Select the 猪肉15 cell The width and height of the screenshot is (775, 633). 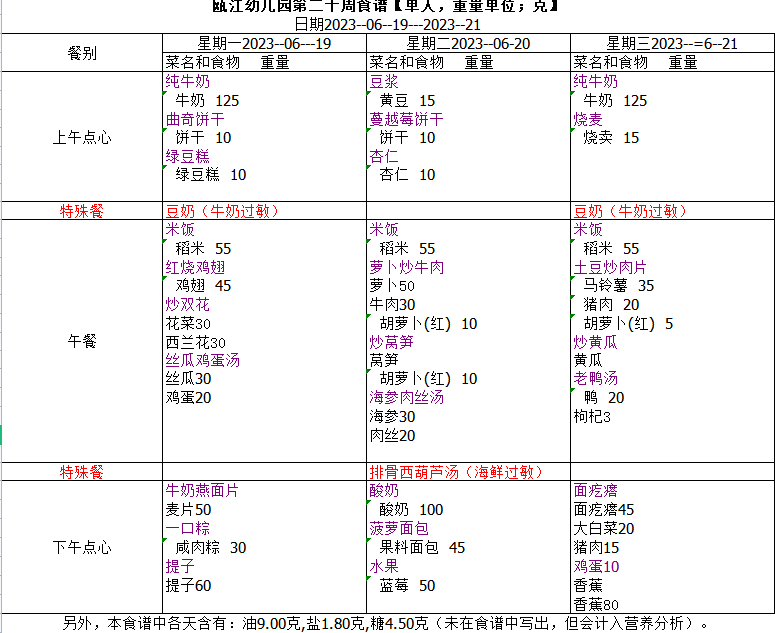click(x=596, y=547)
